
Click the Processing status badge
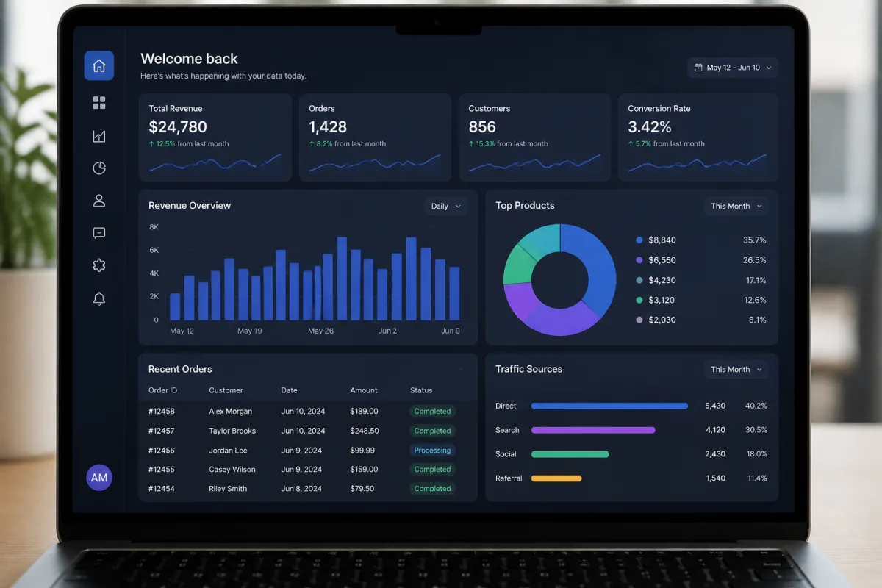click(x=432, y=451)
